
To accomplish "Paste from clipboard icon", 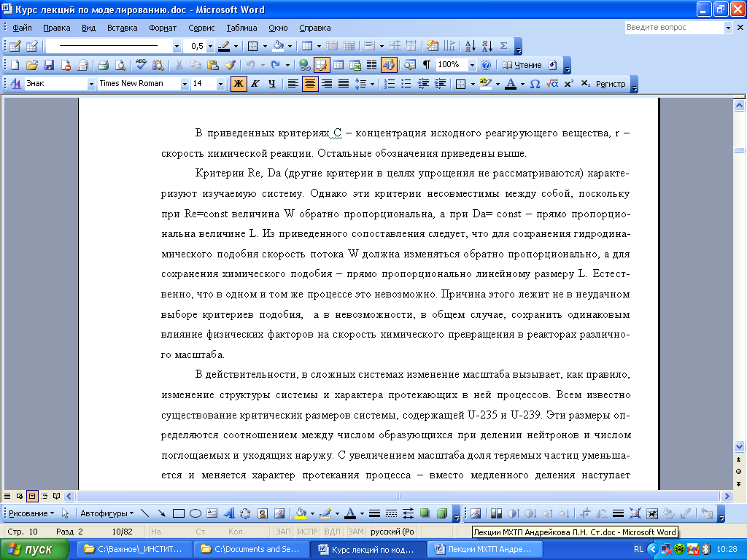I will pos(212,65).
